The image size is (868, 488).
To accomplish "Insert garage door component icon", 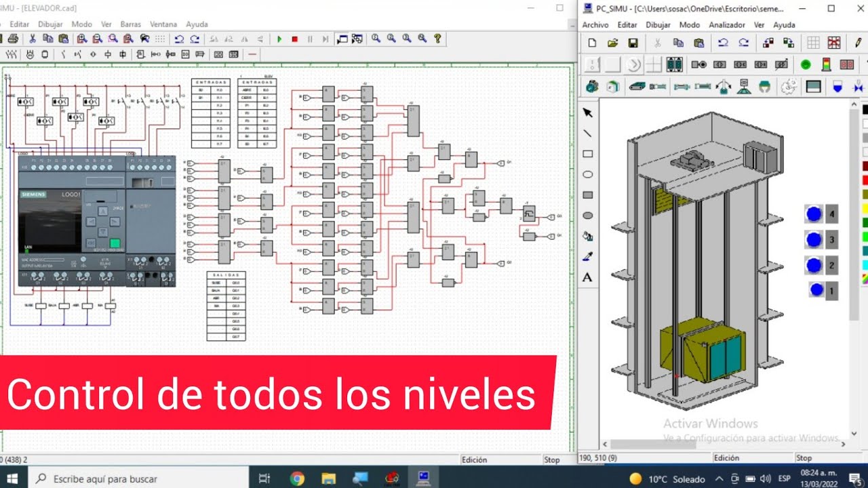I will coord(813,87).
